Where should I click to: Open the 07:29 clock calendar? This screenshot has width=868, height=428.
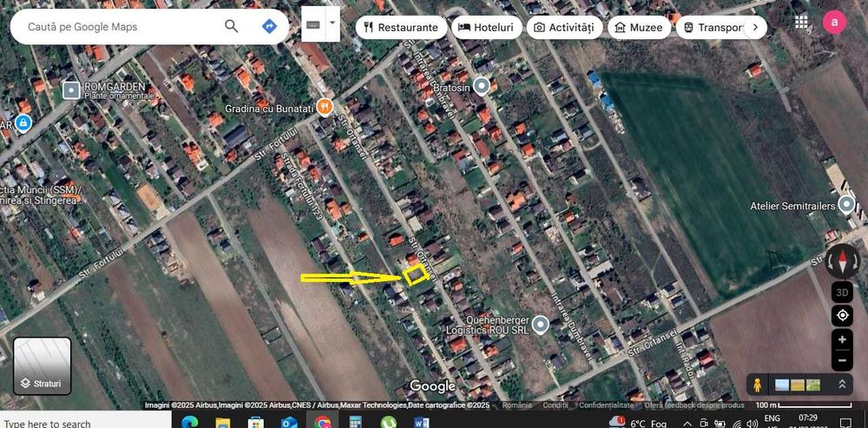coord(808,419)
